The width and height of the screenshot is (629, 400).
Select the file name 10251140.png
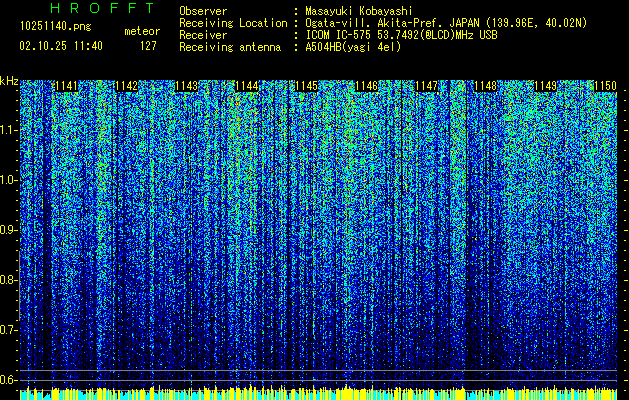click(56, 27)
